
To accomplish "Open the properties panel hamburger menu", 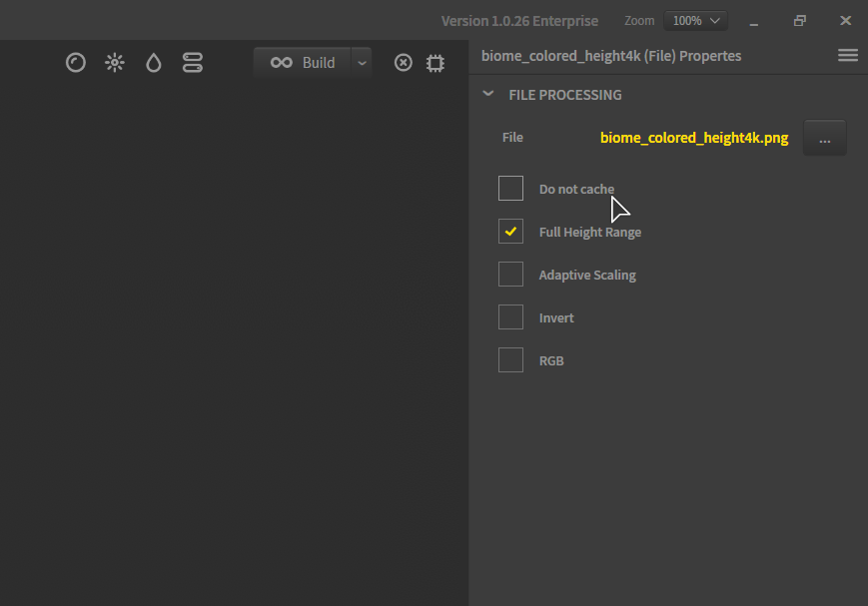I will coord(847,56).
